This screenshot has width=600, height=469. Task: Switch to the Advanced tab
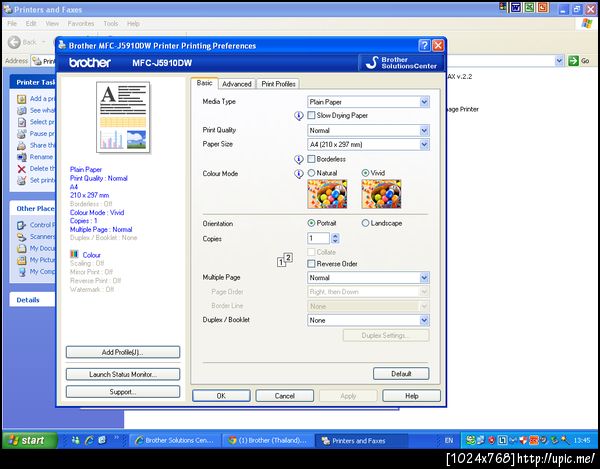click(x=237, y=84)
